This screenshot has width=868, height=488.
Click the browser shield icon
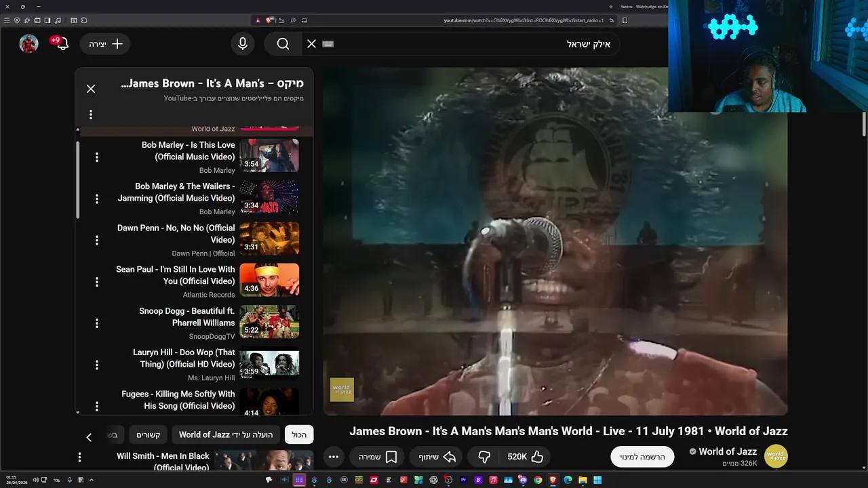click(x=16, y=20)
